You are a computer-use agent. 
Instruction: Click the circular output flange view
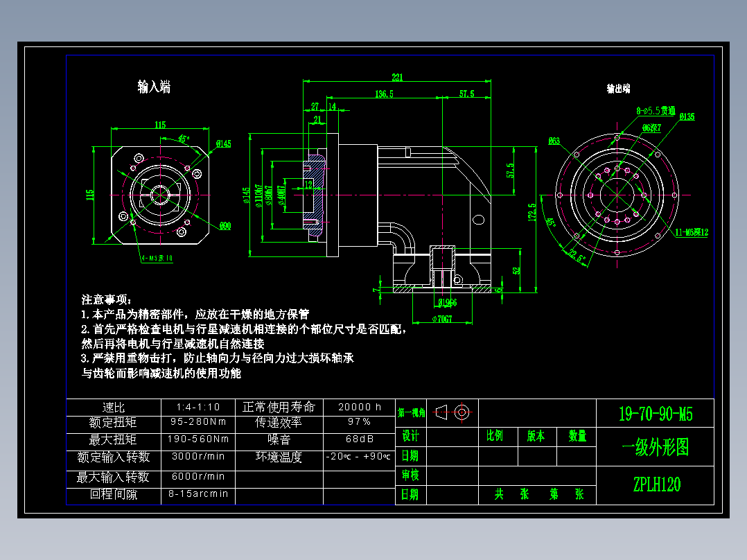615,196
